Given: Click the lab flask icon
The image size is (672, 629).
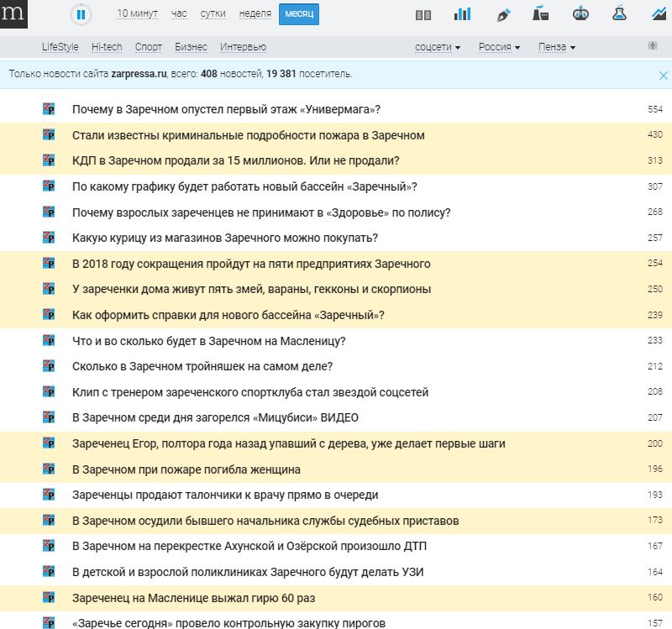Looking at the screenshot, I should [x=620, y=14].
